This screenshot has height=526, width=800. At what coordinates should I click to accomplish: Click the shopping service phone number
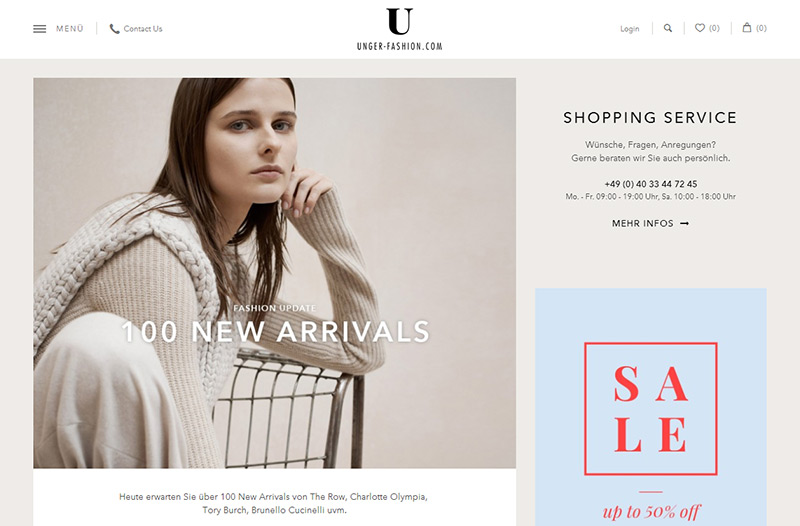pos(651,184)
